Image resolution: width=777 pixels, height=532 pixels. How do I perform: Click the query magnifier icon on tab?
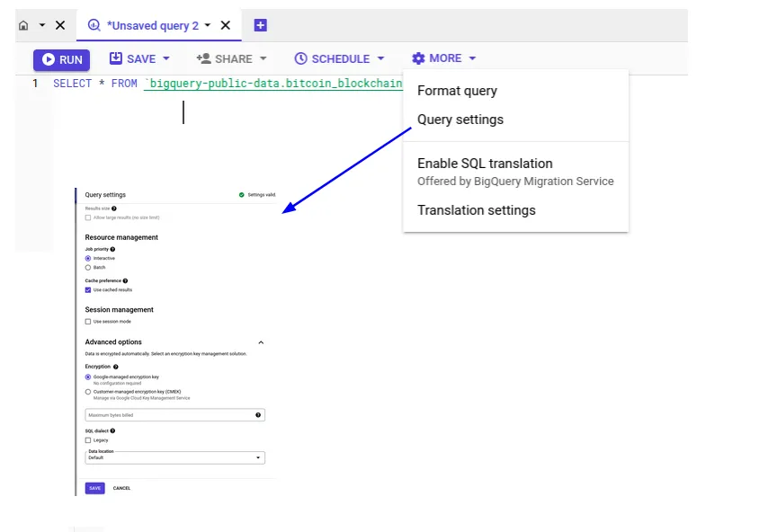point(94,25)
